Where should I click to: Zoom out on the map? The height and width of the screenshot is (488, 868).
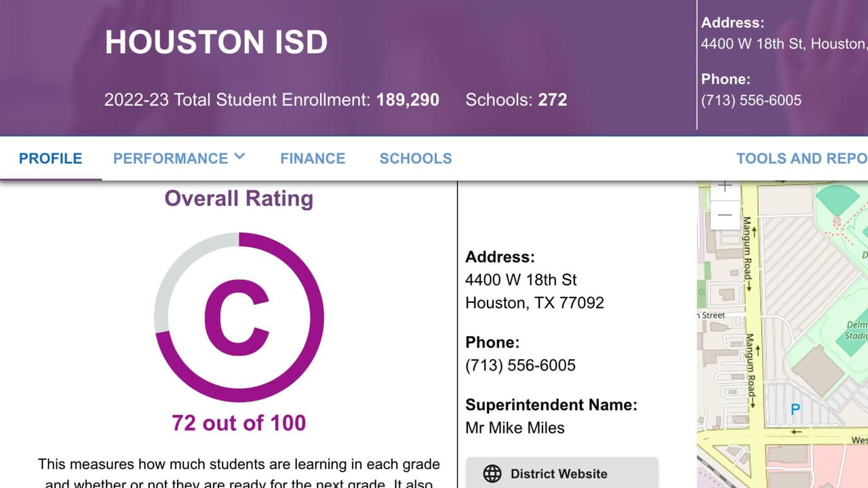click(725, 216)
